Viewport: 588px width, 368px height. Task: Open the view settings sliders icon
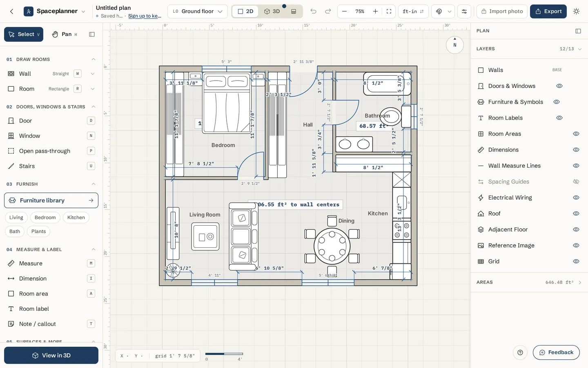pyautogui.click(x=464, y=11)
